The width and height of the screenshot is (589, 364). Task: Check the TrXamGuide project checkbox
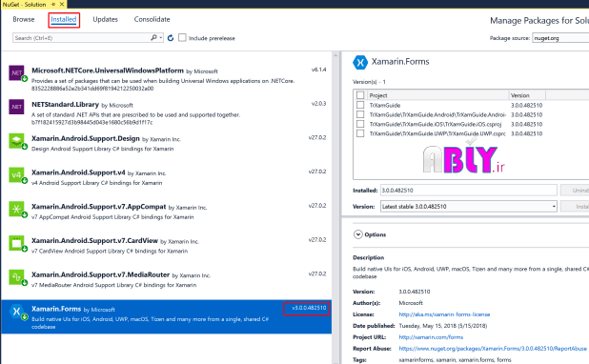coord(360,105)
